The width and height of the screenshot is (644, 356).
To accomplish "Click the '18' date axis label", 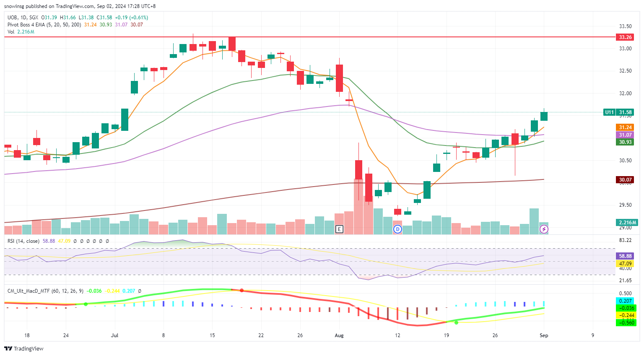I will pyautogui.click(x=27, y=335).
